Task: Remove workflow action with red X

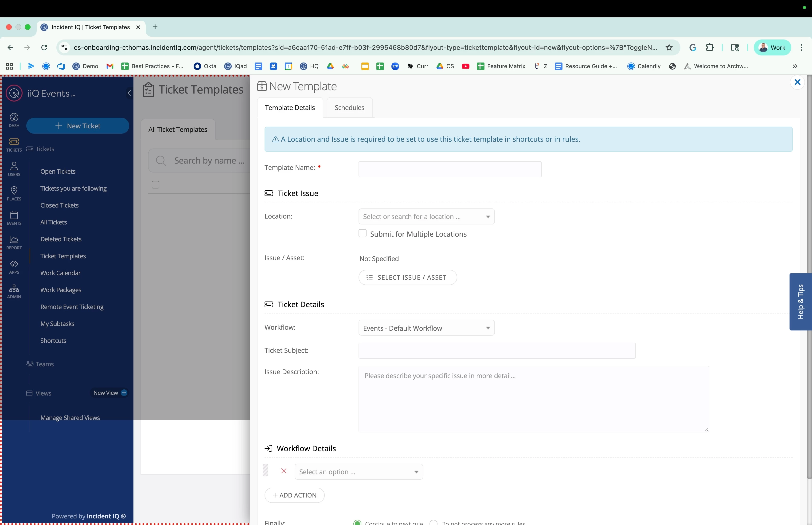Action: tap(284, 471)
